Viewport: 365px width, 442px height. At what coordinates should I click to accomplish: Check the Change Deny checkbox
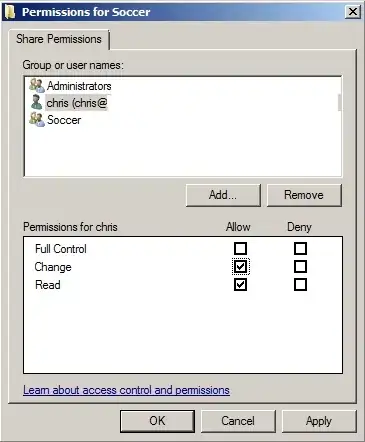tap(300, 266)
